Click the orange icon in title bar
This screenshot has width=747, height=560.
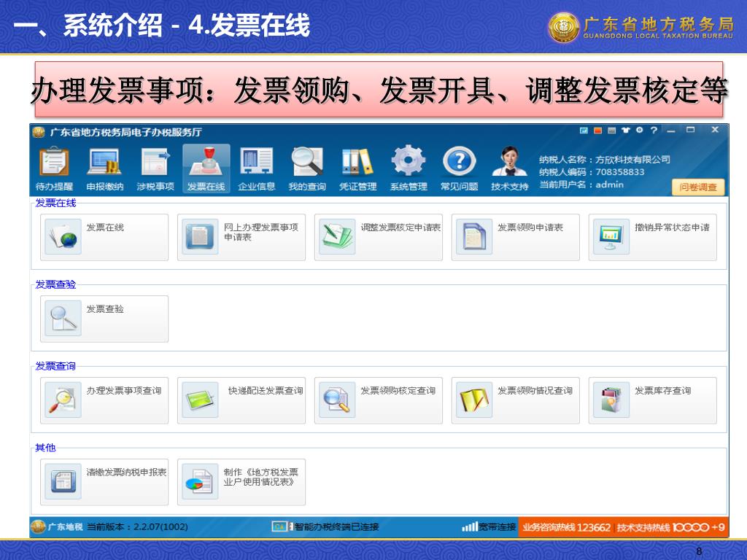[598, 130]
